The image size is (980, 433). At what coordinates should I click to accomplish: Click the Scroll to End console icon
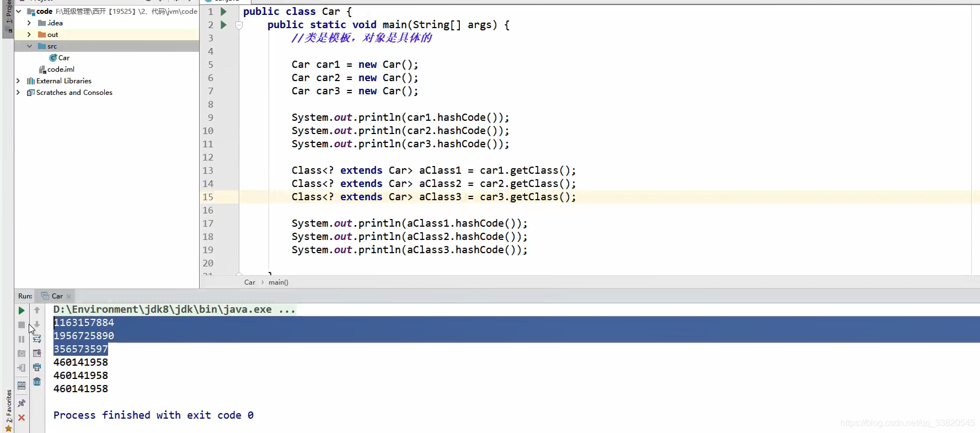(37, 353)
